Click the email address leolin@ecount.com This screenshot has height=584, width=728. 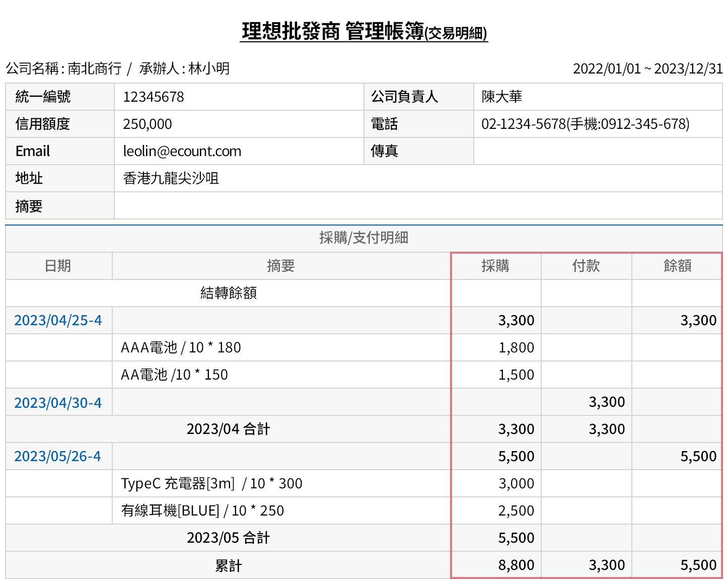pos(182,151)
